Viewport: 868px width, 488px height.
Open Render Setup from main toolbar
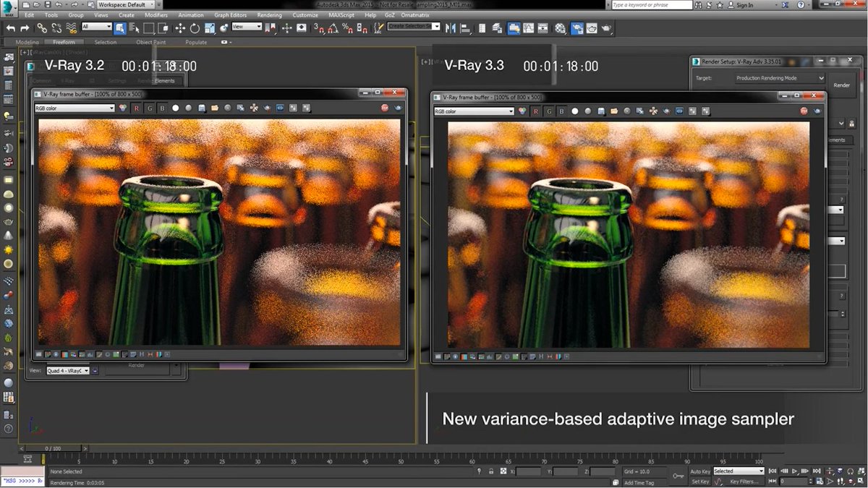pos(578,28)
